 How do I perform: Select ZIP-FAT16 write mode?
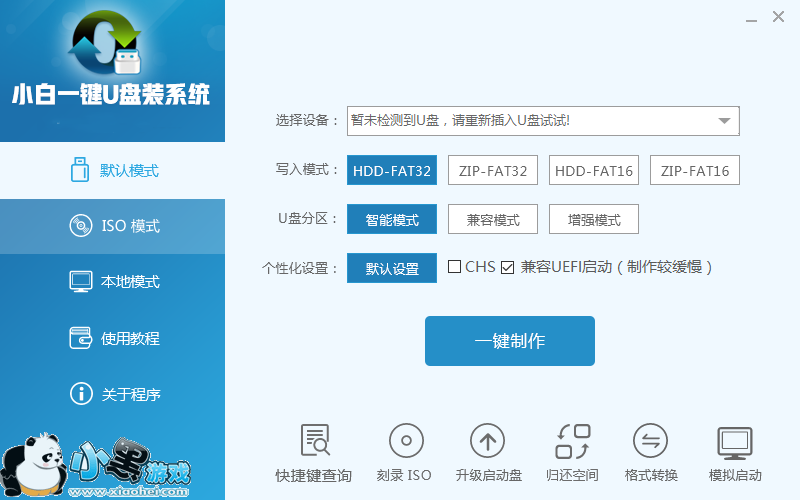695,170
